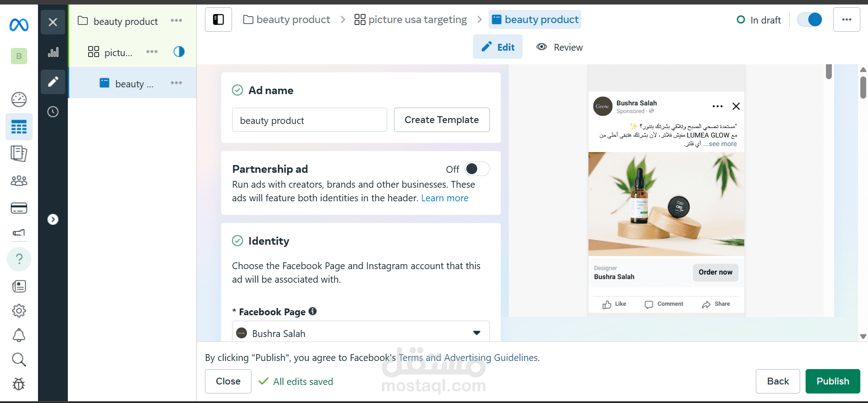Screen dimensions: 868x403
Task: Open the bar chart insights panel icon
Action: pos(53,52)
